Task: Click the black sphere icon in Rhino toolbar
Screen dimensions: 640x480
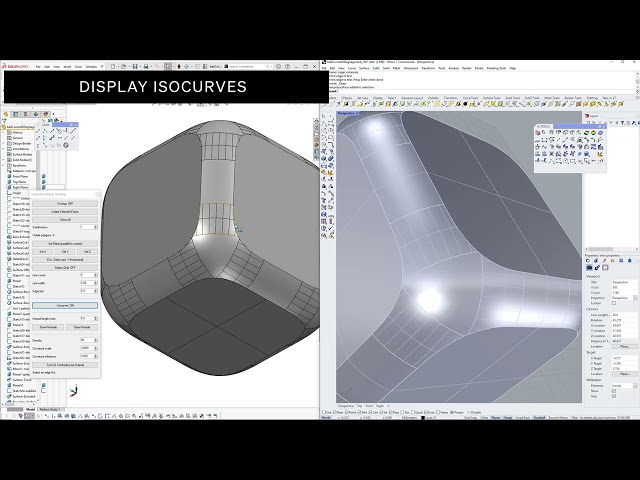Action: tap(465, 104)
